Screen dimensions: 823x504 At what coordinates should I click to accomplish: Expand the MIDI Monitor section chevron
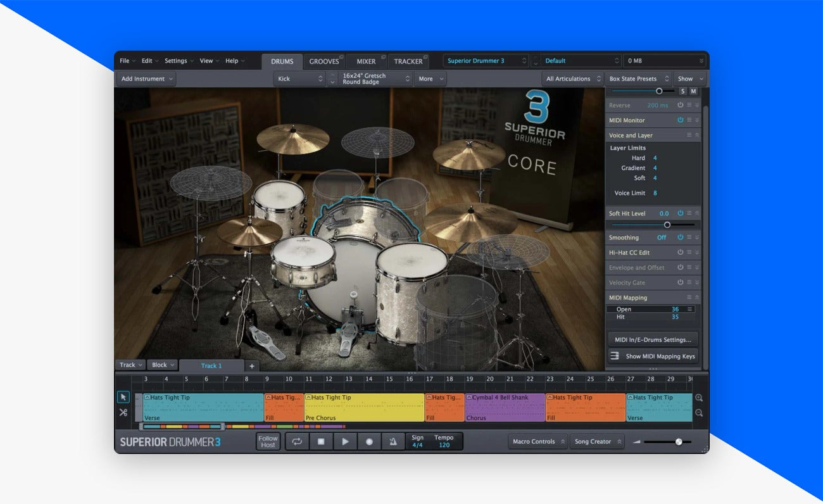(x=697, y=120)
